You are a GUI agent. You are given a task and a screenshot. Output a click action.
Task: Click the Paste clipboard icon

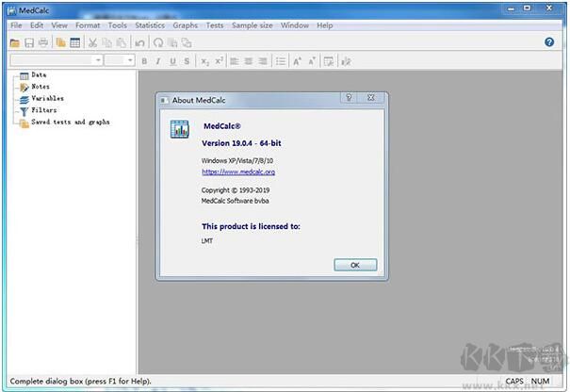pyautogui.click(x=121, y=43)
